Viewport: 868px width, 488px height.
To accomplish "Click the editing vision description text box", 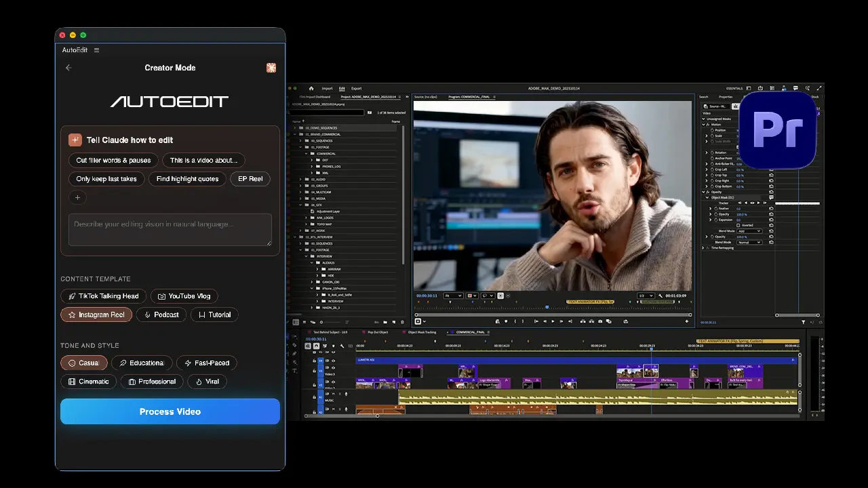I will pyautogui.click(x=170, y=230).
